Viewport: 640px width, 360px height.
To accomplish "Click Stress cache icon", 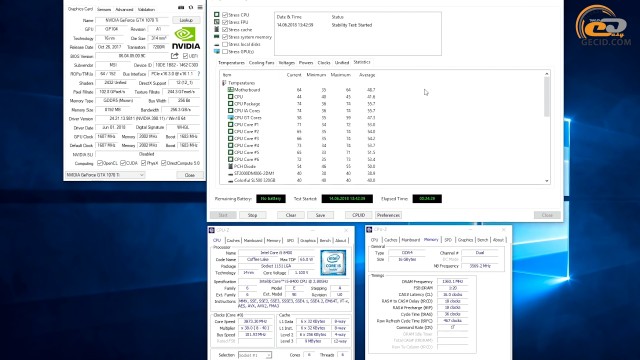I will pos(217,29).
